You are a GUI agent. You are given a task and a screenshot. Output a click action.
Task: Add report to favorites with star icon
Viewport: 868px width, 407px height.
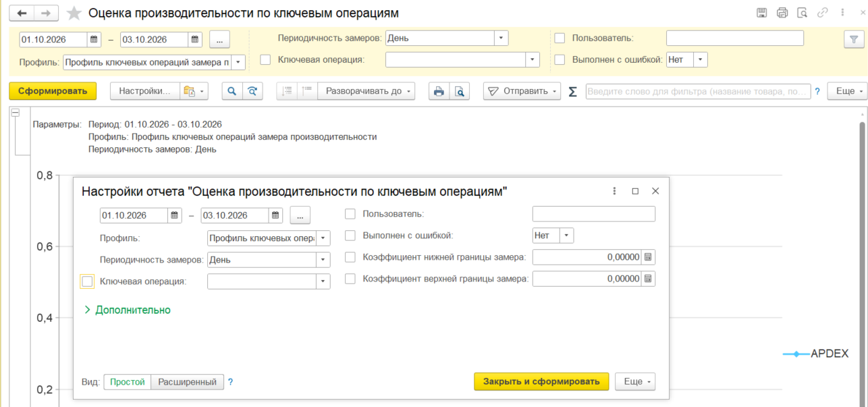74,13
